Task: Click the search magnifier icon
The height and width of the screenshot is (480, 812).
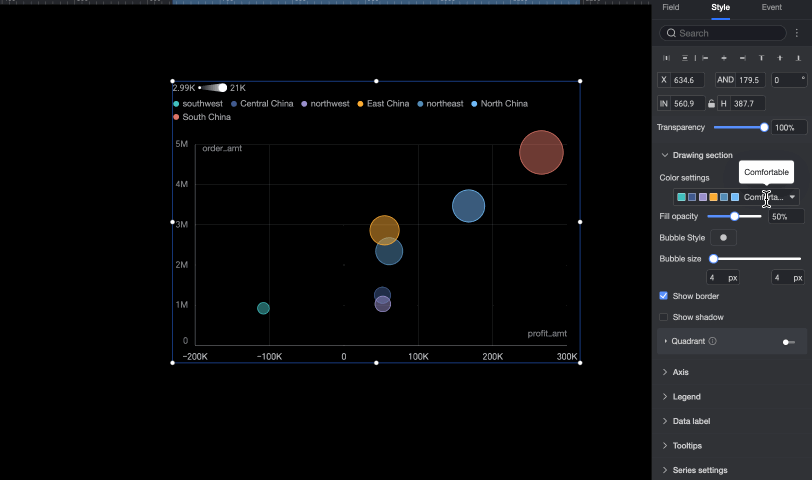Action: (x=671, y=33)
